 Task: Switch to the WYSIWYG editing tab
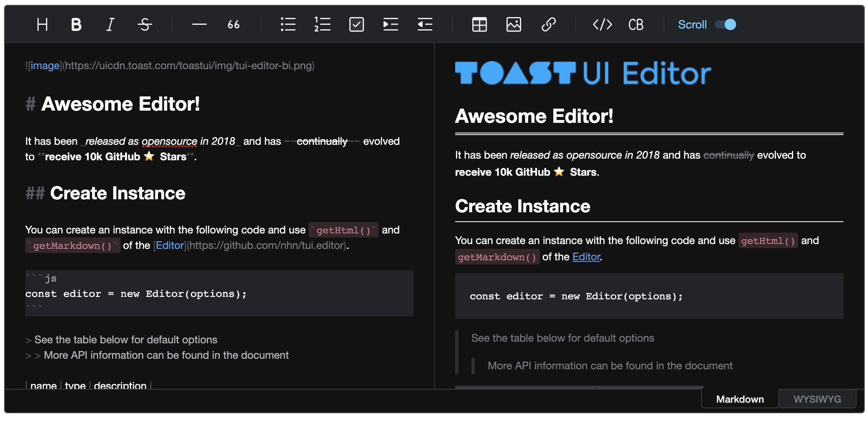[x=817, y=399]
